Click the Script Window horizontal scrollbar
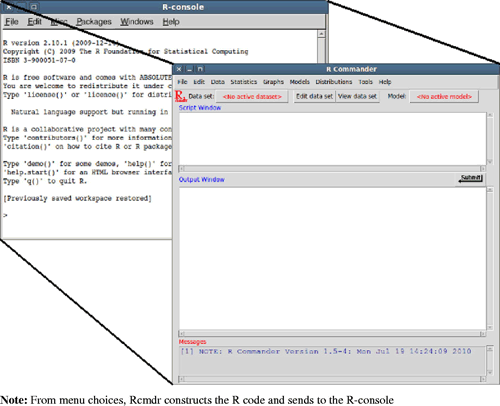The image size is (500, 406). (x=332, y=168)
